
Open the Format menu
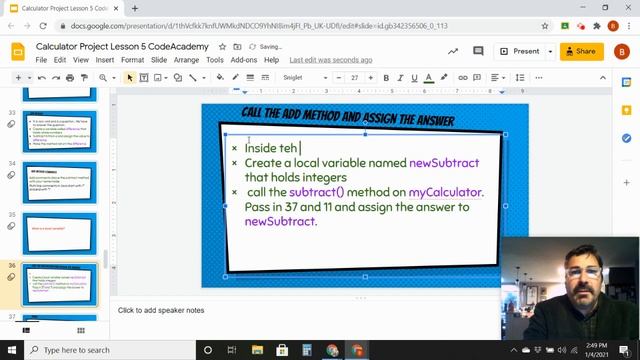click(133, 60)
